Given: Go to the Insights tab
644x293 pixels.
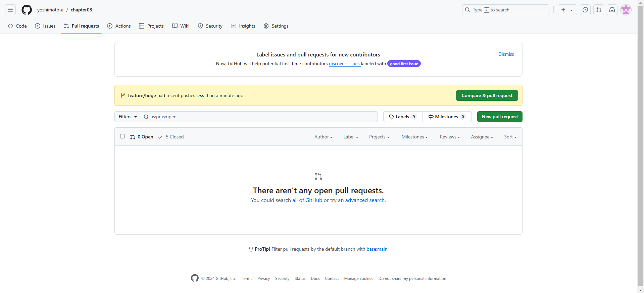Looking at the screenshot, I should tap(243, 26).
